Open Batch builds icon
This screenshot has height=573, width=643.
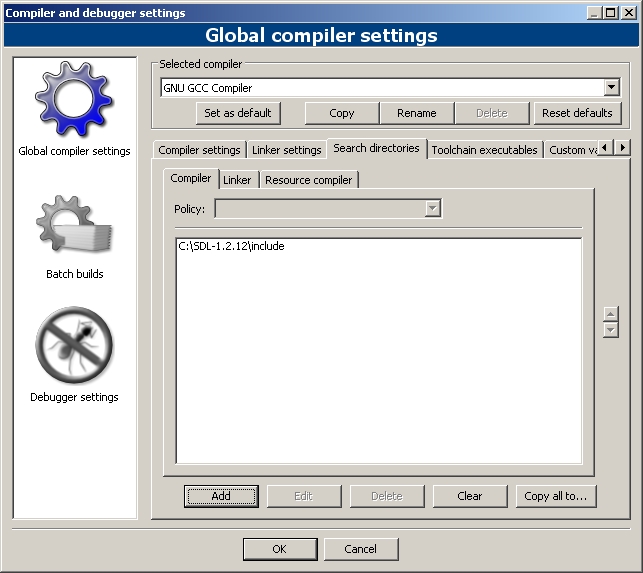coord(74,224)
